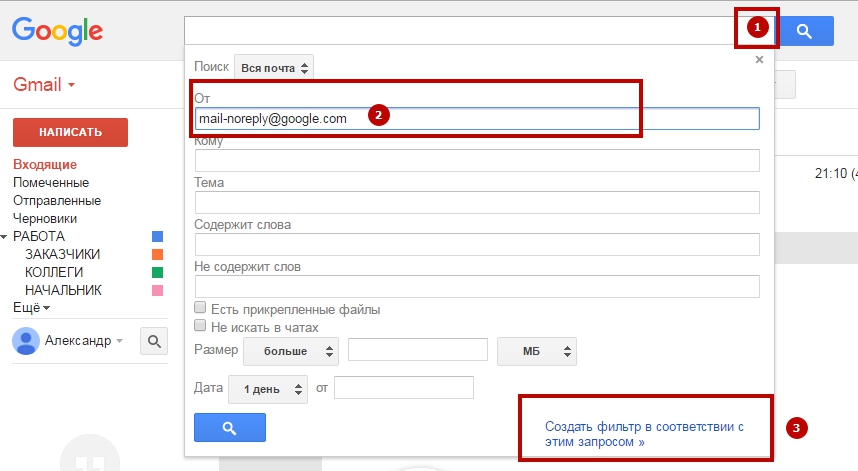This screenshot has height=471, width=858.
Task: Open the Входящие folder
Action: (x=45, y=164)
